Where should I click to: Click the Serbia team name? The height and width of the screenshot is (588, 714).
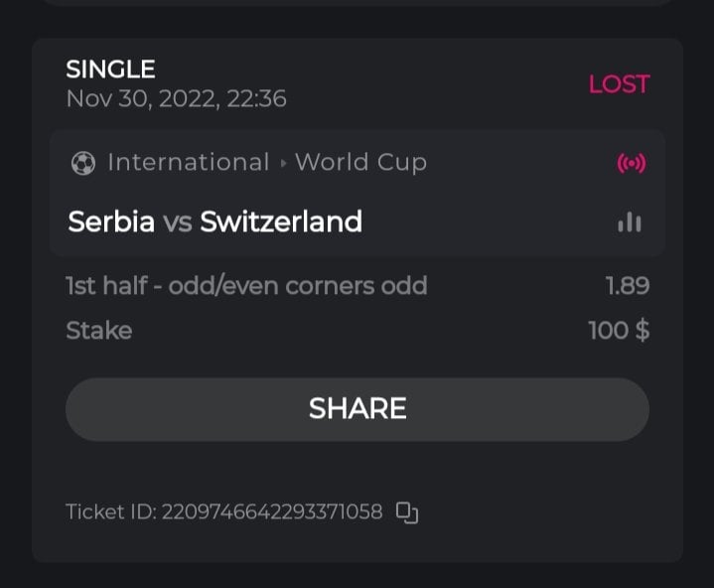[x=111, y=221]
